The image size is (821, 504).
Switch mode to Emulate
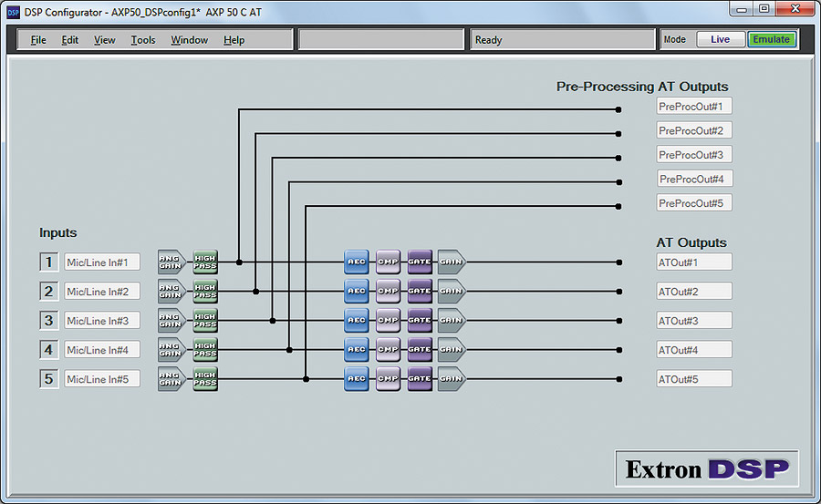(x=772, y=39)
